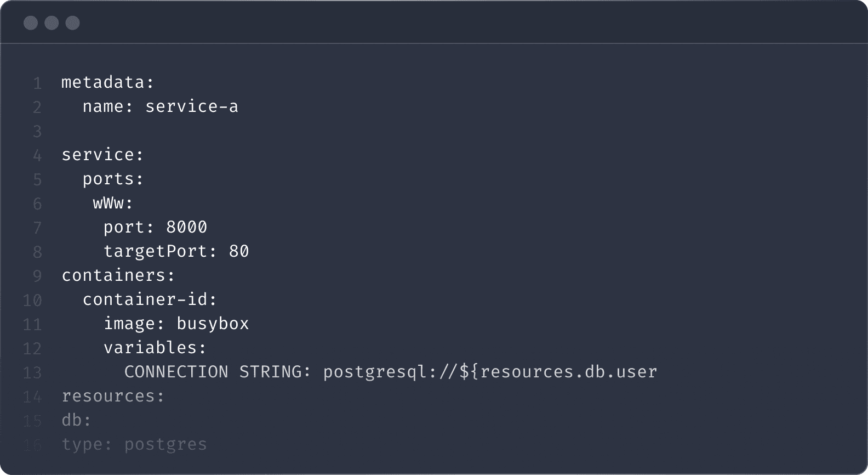Click line number 3 beside the empty line

click(x=37, y=131)
